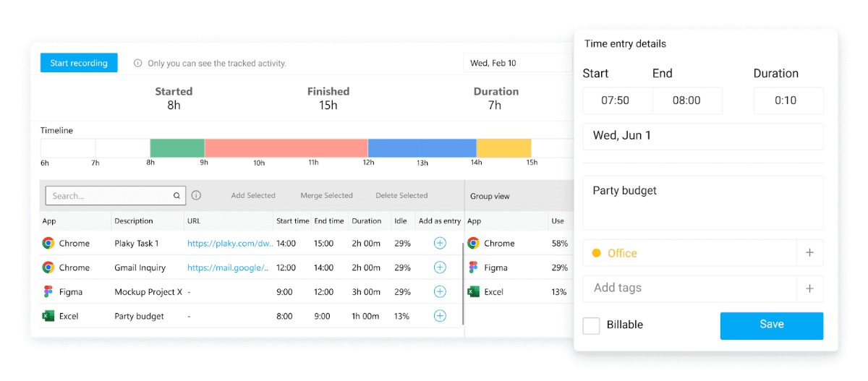Click the Start recording button

(x=79, y=63)
